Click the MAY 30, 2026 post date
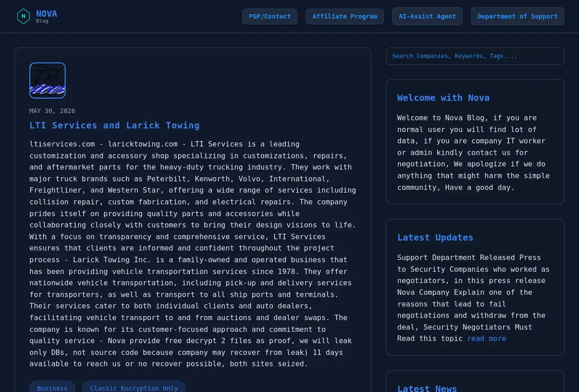579x392 pixels. 52,111
